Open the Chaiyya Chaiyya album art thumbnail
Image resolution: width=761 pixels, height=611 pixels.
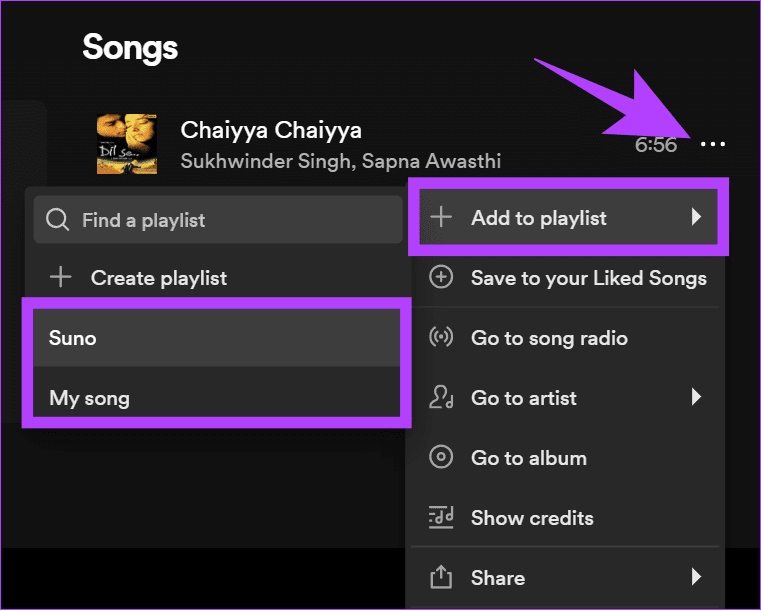point(127,144)
